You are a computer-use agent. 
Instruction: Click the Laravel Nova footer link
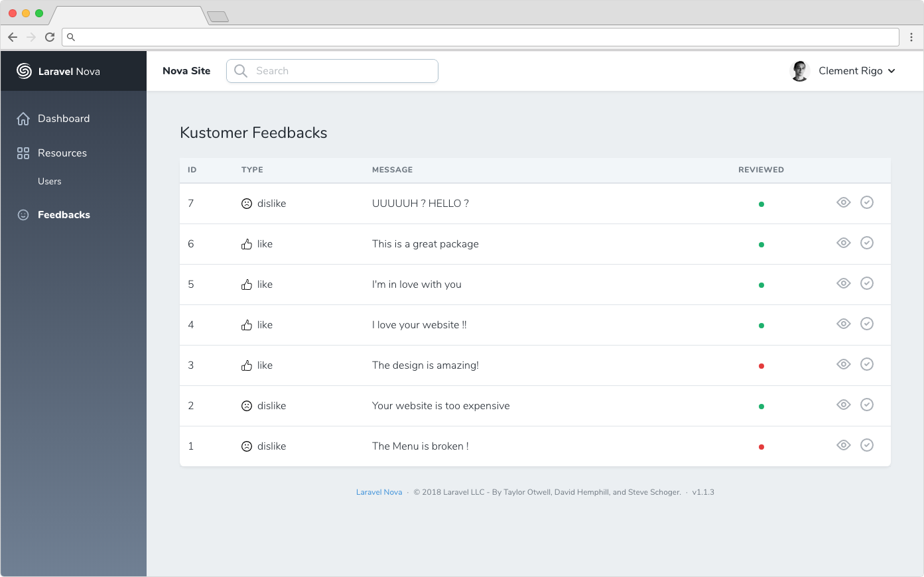coord(379,492)
